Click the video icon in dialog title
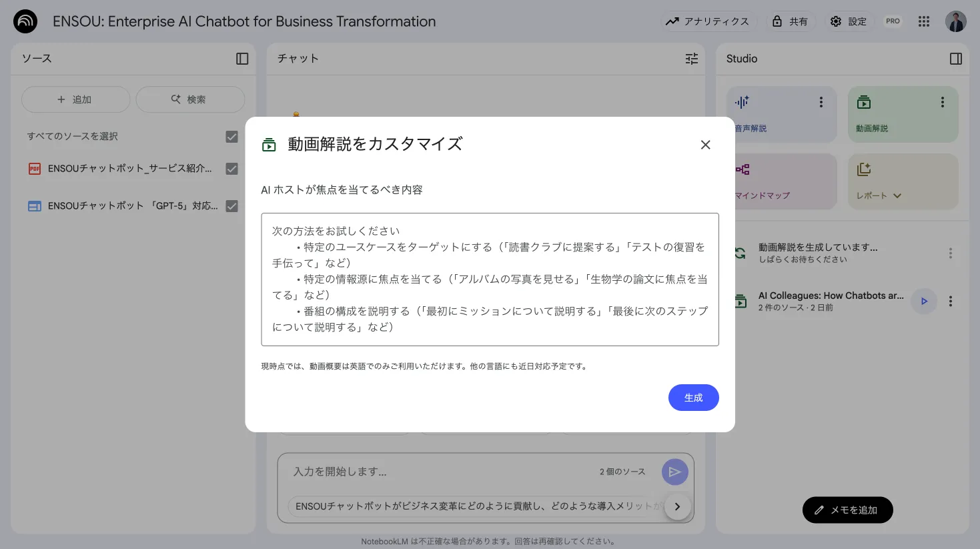Image resolution: width=980 pixels, height=549 pixels. pos(269,145)
